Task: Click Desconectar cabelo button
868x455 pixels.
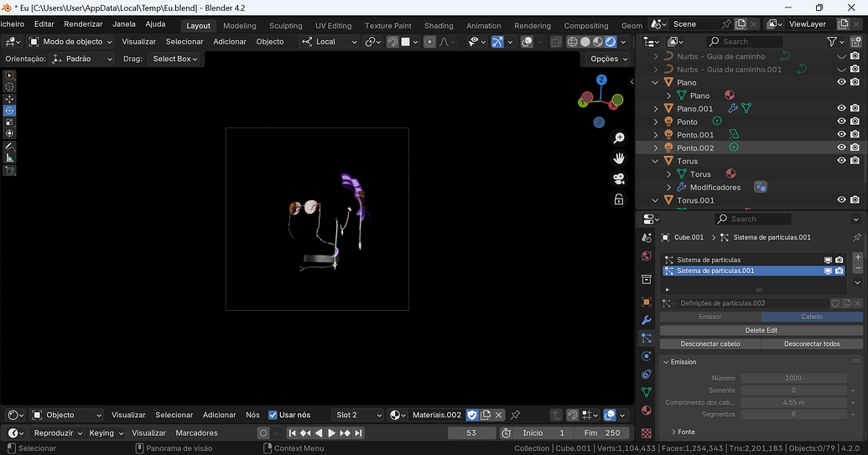Action: (710, 344)
